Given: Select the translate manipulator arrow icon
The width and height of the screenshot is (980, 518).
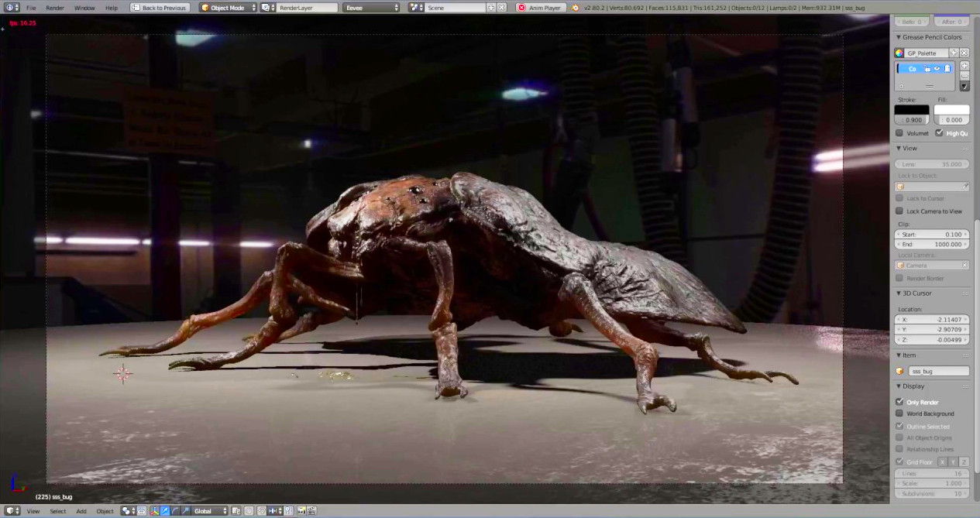Looking at the screenshot, I should pos(165,511).
